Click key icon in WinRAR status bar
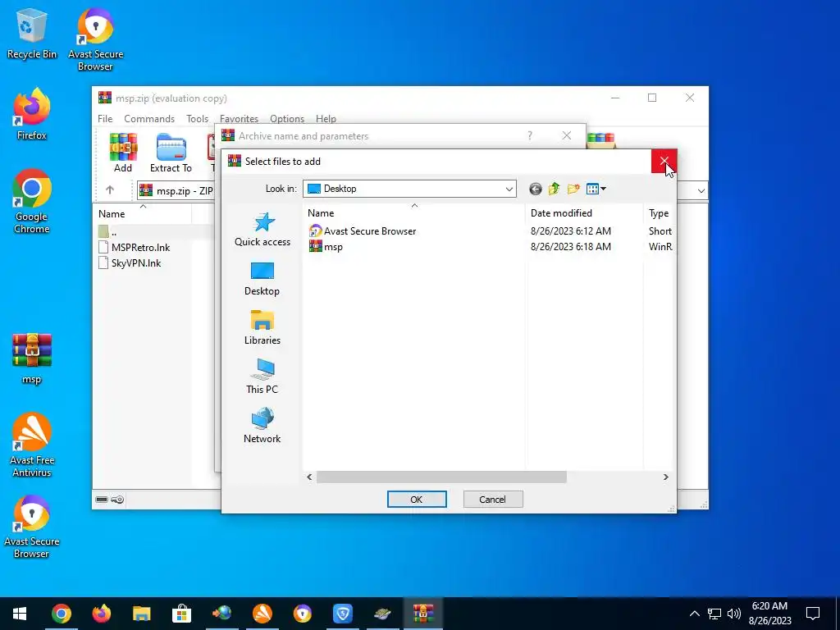840x630 pixels. 118,500
